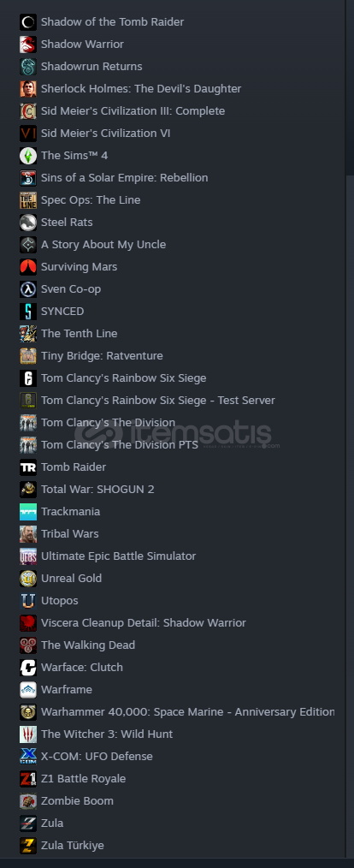Select Sid Meier's Civilization VI
This screenshot has width=354, height=868.
click(106, 134)
